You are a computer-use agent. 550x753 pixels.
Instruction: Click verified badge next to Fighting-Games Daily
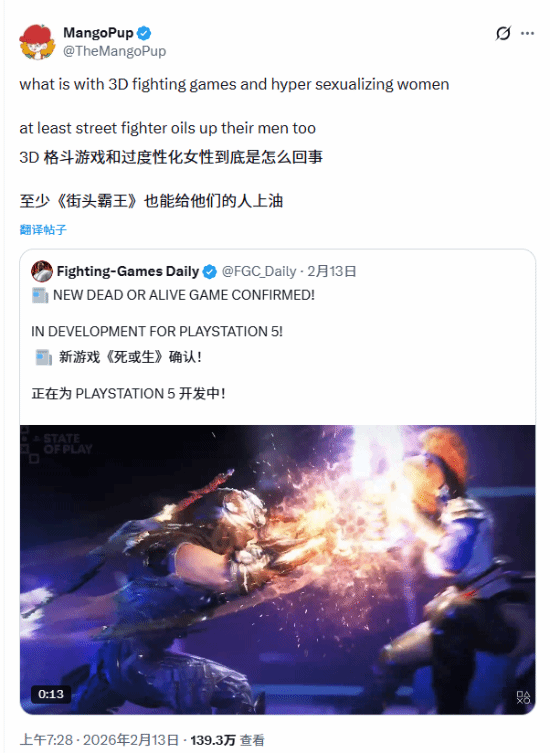(209, 272)
